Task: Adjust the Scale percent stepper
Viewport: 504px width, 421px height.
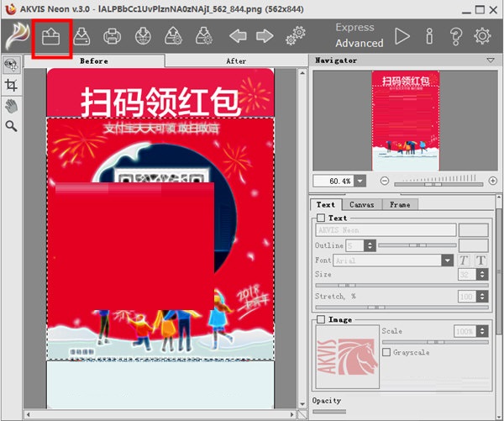Action: tap(482, 331)
